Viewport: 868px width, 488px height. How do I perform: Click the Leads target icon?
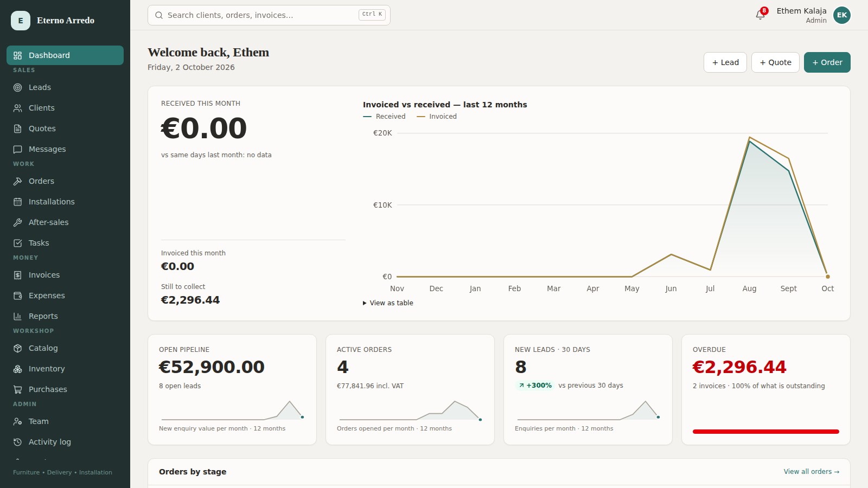click(x=17, y=87)
